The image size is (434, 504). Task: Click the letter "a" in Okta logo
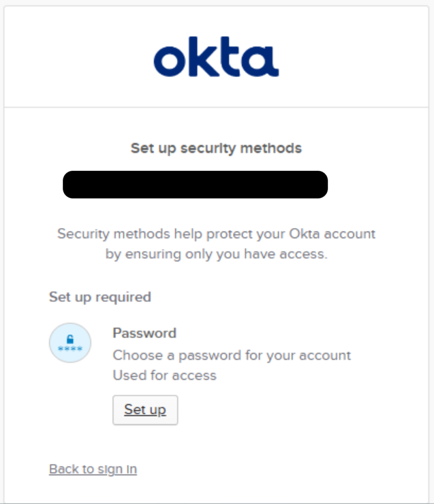pos(262,61)
